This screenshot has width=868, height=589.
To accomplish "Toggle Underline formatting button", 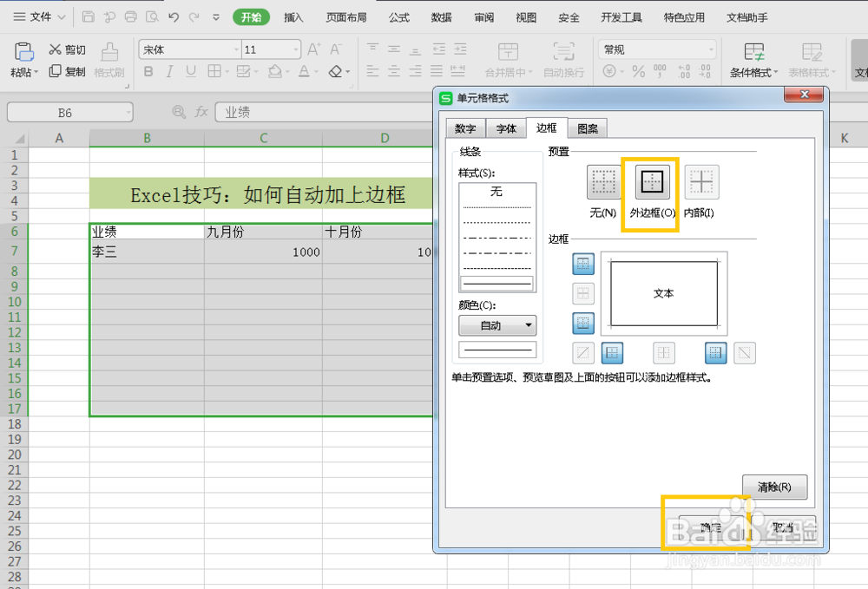I will (191, 71).
